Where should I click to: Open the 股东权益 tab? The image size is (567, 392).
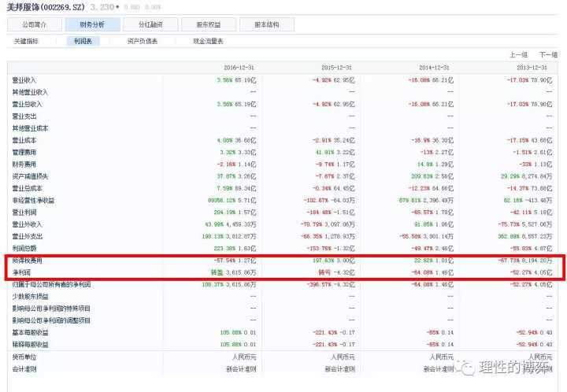click(x=209, y=24)
